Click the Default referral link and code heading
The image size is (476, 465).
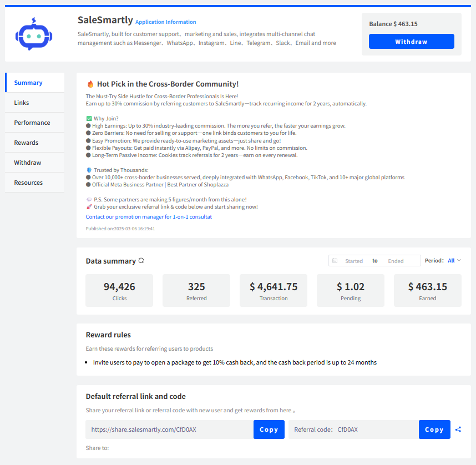[136, 396]
